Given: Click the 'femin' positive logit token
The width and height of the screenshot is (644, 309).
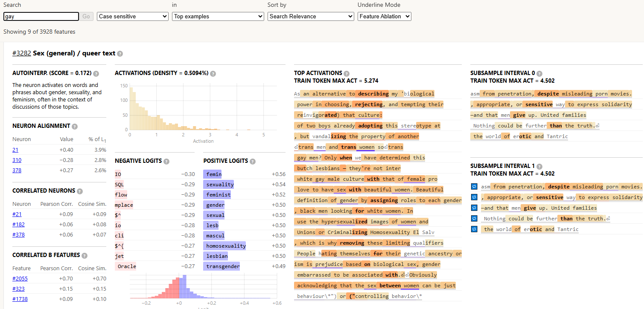Looking at the screenshot, I should [x=213, y=174].
